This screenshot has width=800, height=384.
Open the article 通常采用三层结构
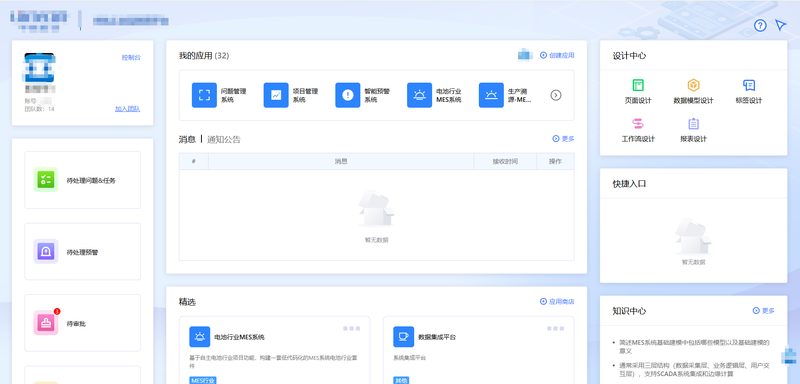click(x=694, y=370)
